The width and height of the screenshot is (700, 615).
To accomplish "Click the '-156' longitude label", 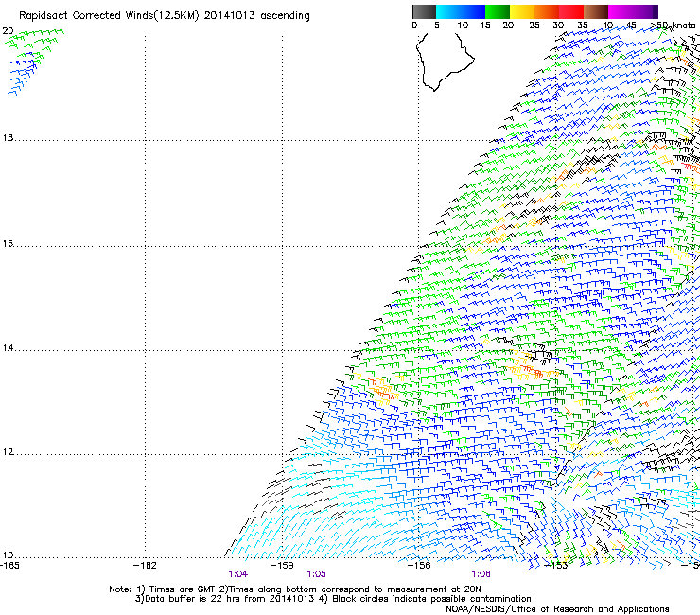I will tap(419, 566).
